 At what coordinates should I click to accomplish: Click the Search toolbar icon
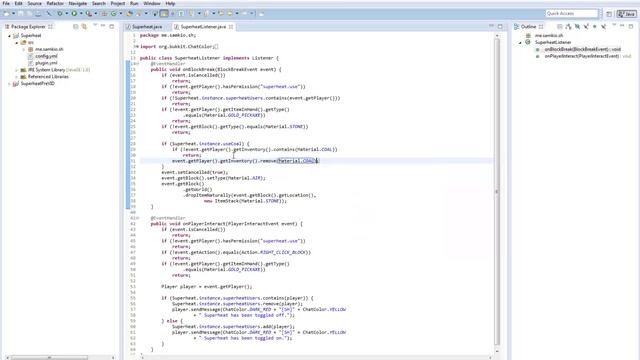coord(138,13)
